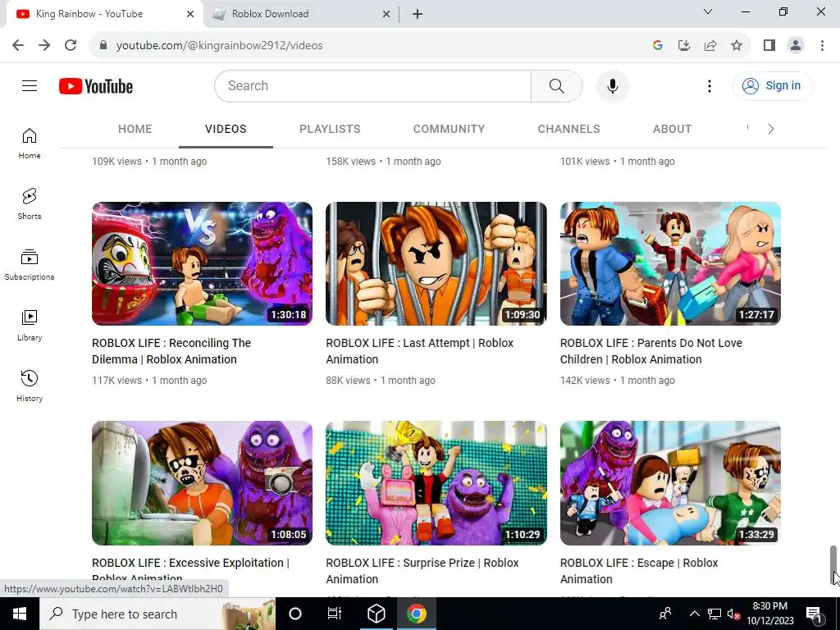Play the 1:10:29 trophy thumbnail
The image size is (840, 630).
[436, 483]
